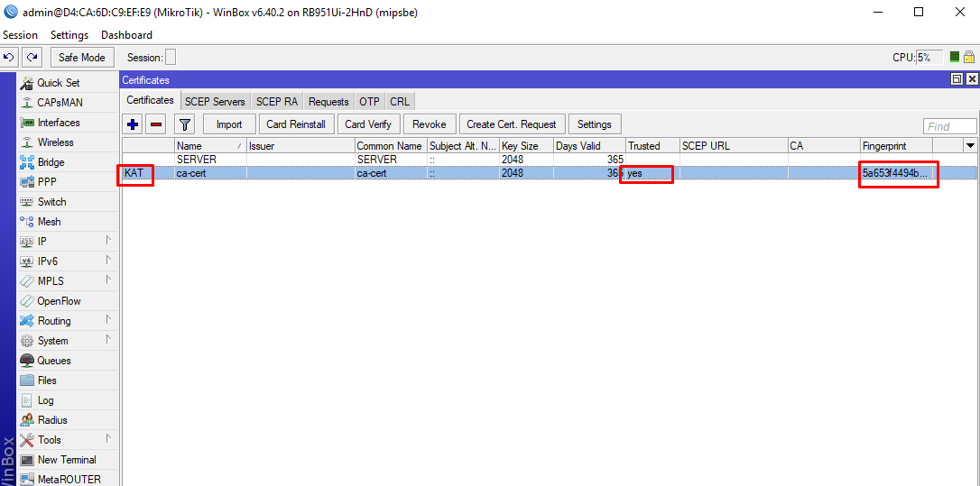Image resolution: width=980 pixels, height=486 pixels.
Task: Switch to the OTP tab
Action: (x=369, y=102)
